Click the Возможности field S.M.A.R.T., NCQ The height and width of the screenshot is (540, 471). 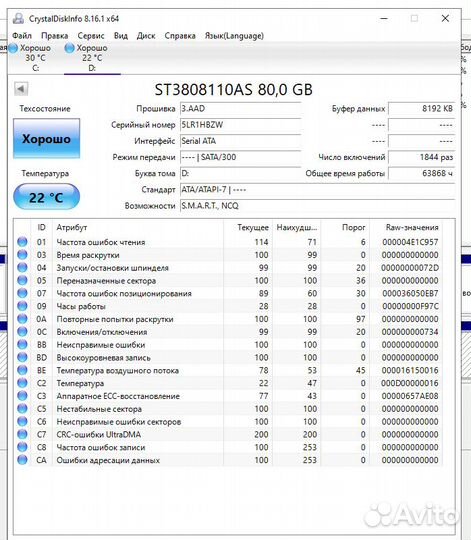(317, 206)
